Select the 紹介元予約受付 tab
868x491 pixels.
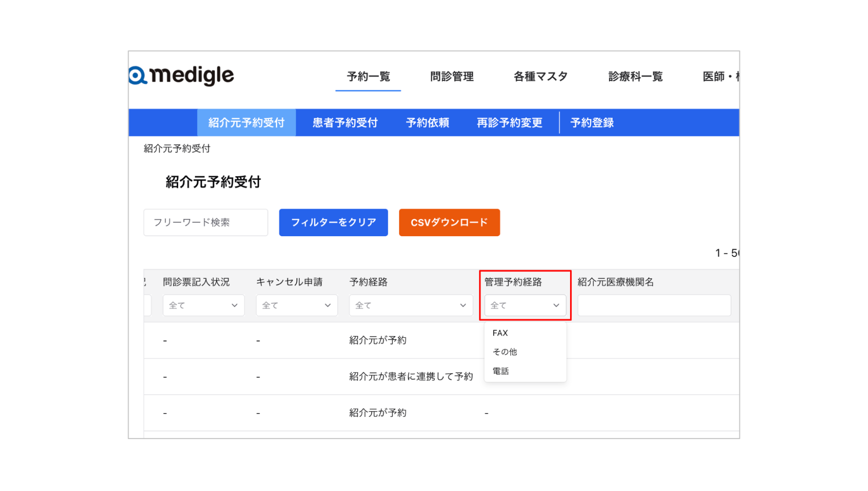246,122
